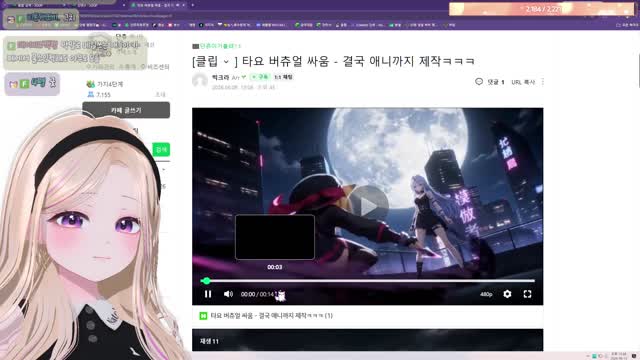Open the comment icon next to 댓글 1
Image resolution: width=640 pixels, height=360 pixels.
click(479, 82)
